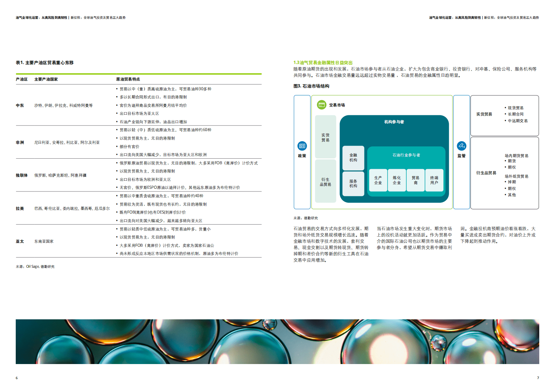Image resolution: width=555 pixels, height=392 pixels.
Task: Click the left page running header
Action: (x=71, y=17)
